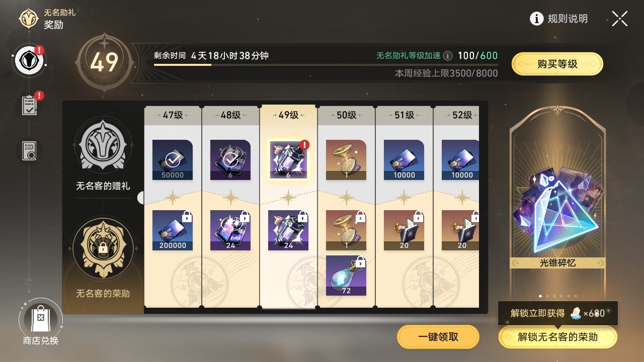Tap the level acceleration info icon
The width and height of the screenshot is (644, 362).
tap(447, 56)
